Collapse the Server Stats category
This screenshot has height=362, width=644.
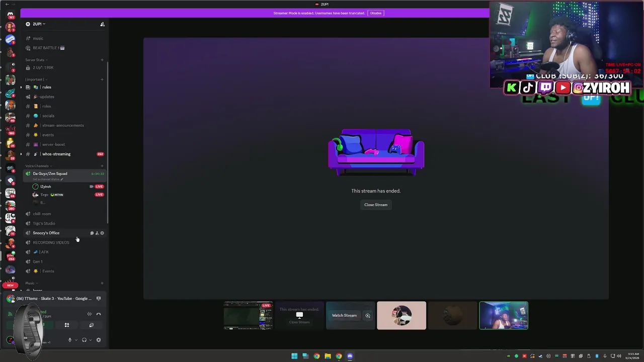(x=36, y=60)
